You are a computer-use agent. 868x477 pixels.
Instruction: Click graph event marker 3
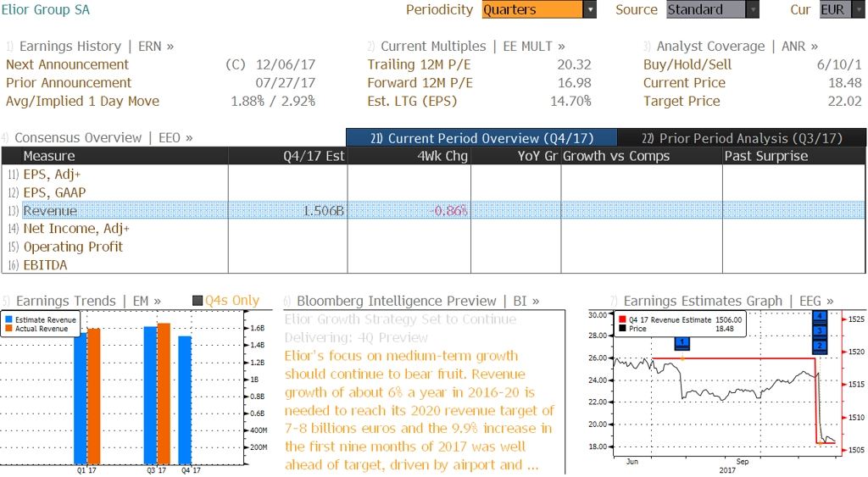[820, 331]
